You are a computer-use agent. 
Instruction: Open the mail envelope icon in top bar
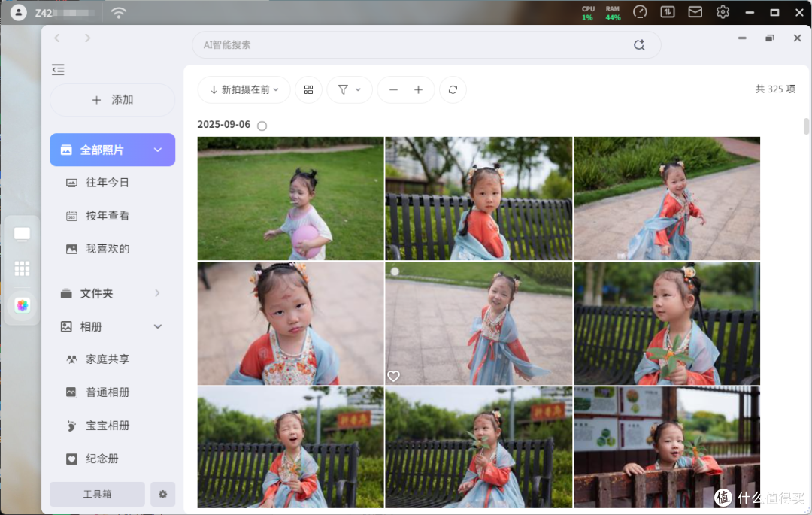695,12
